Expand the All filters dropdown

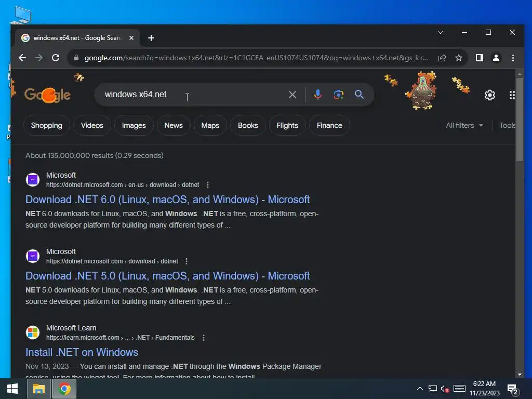click(464, 126)
